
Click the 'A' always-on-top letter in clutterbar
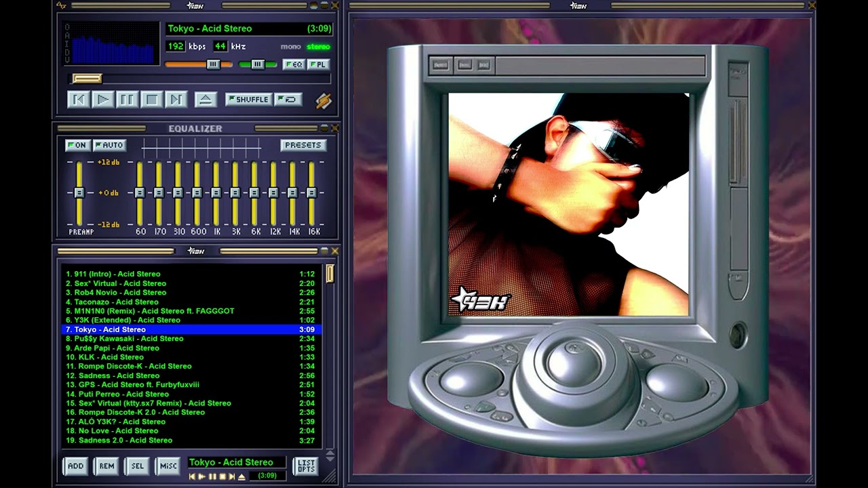66,35
